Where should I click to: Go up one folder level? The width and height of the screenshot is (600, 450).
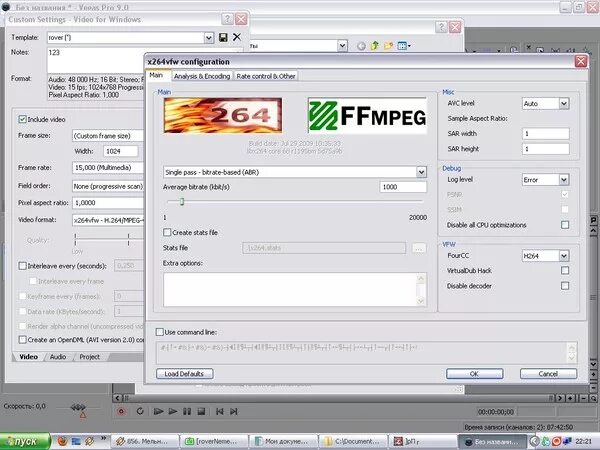(x=375, y=46)
